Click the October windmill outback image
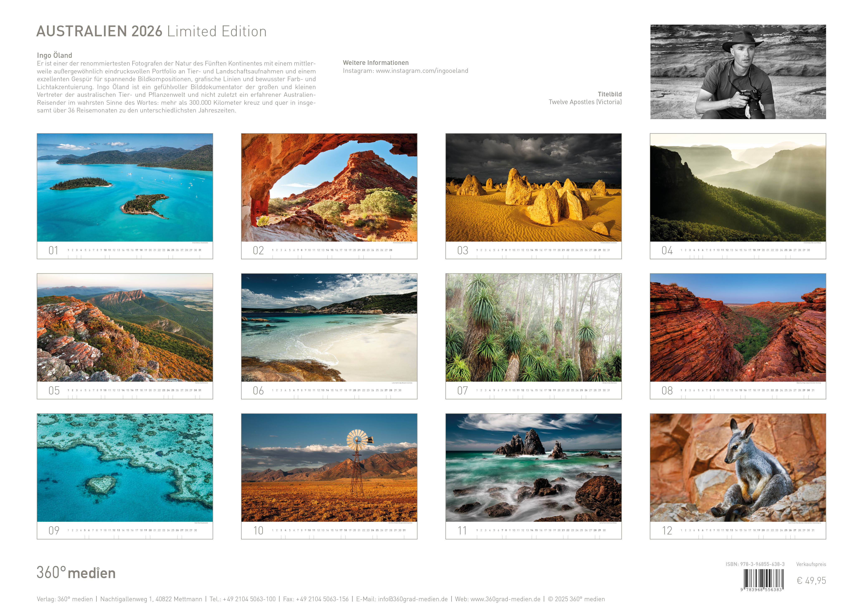The image size is (863, 616). point(329,467)
